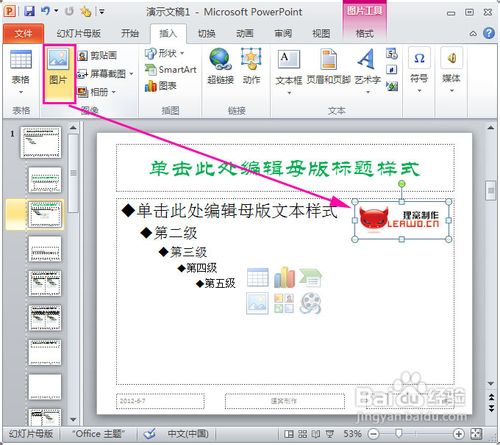Open the 文件 File tab

pos(23,34)
